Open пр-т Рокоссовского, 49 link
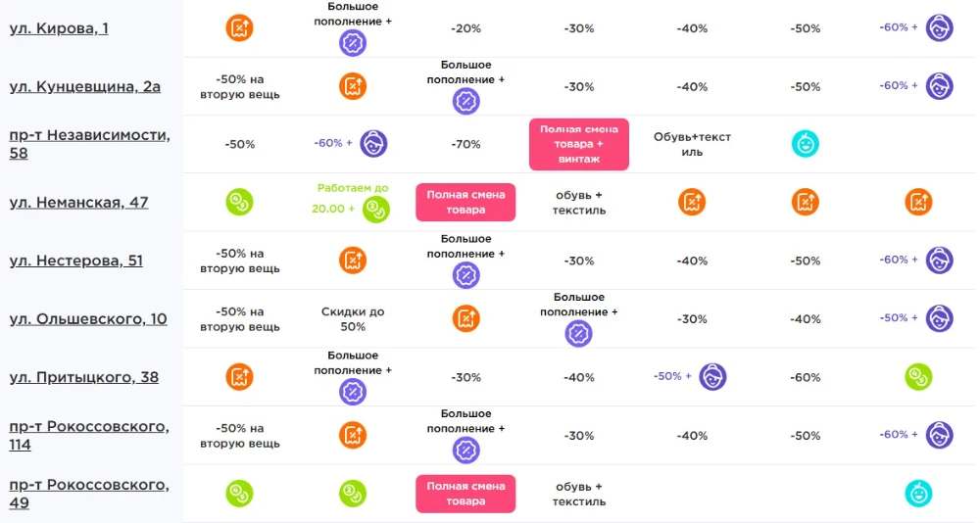This screenshot has width=980, height=523. pyautogui.click(x=89, y=493)
